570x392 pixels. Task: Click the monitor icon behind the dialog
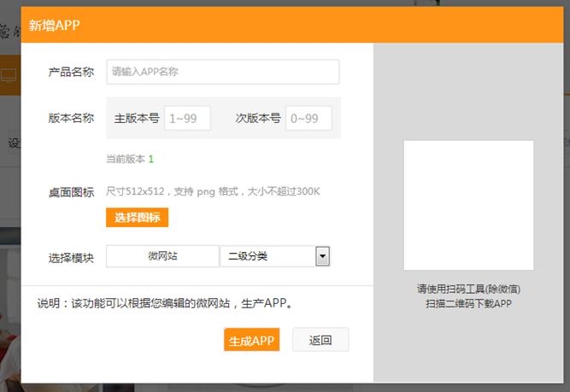tap(9, 74)
